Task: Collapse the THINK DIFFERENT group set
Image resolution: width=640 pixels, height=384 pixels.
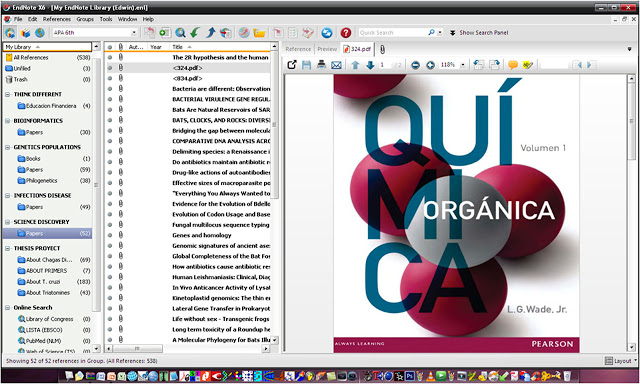Action: [x=7, y=94]
